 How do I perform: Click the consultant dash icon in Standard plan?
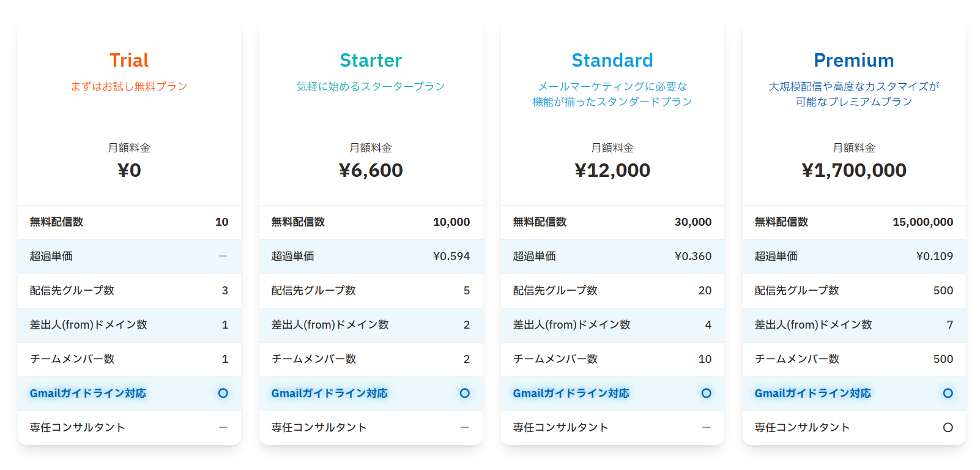(707, 428)
